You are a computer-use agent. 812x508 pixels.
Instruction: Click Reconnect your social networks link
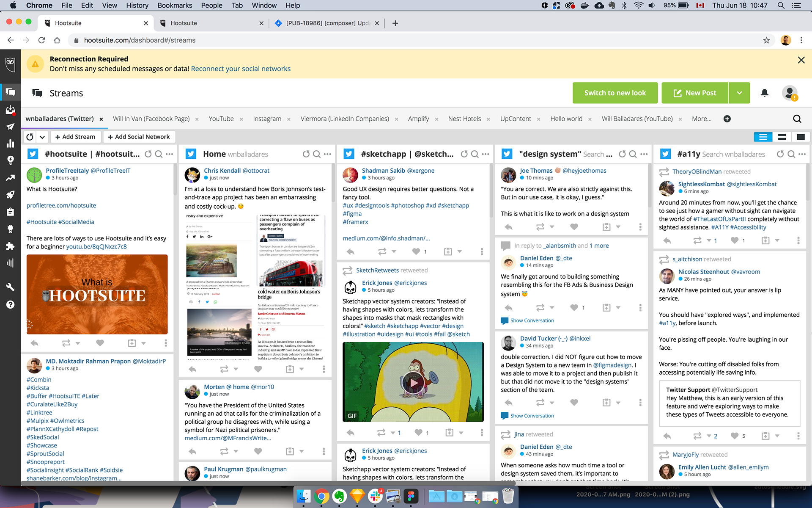(241, 69)
